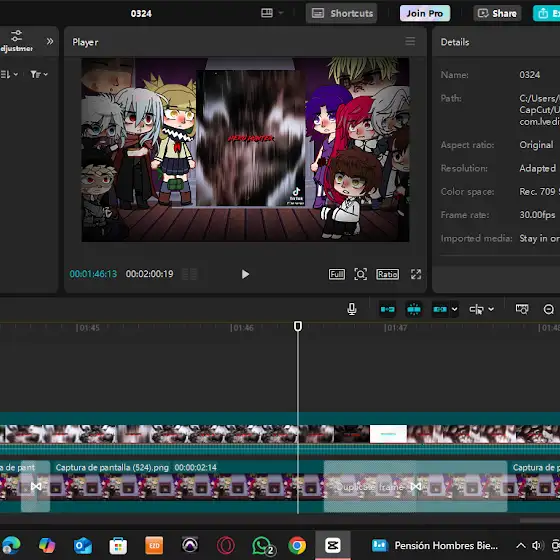The width and height of the screenshot is (560, 560).
Task: Open the media filter dropdown
Action: point(39,74)
